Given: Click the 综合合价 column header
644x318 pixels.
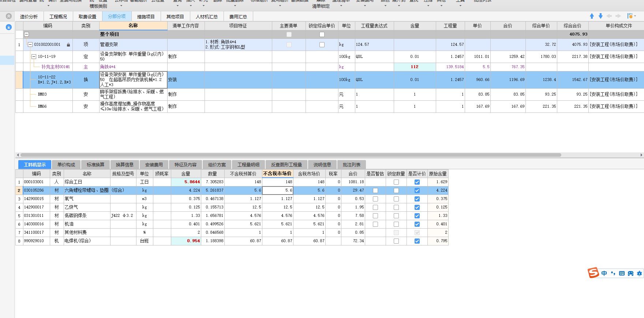Looking at the screenshot, I should point(572,26).
